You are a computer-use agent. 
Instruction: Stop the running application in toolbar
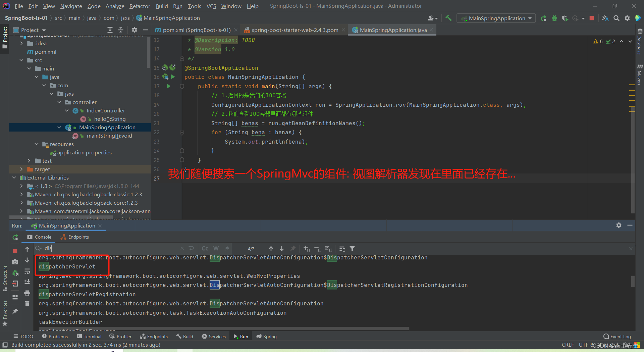click(592, 18)
